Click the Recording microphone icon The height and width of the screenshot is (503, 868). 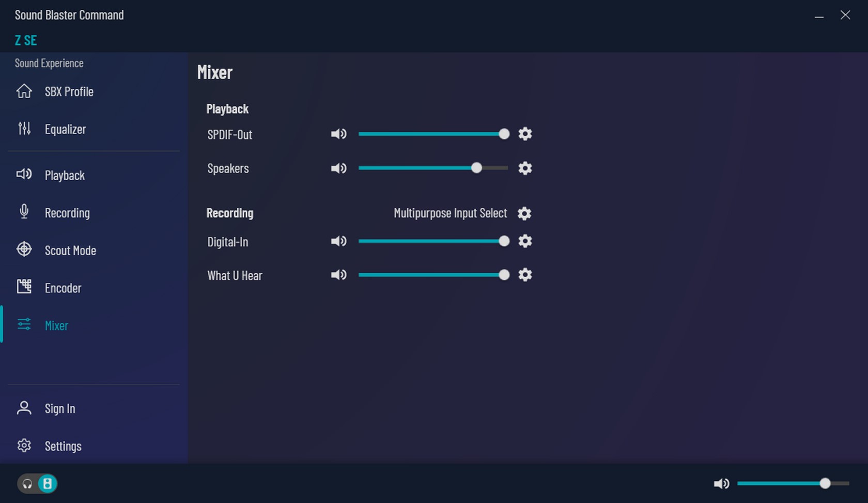(24, 212)
